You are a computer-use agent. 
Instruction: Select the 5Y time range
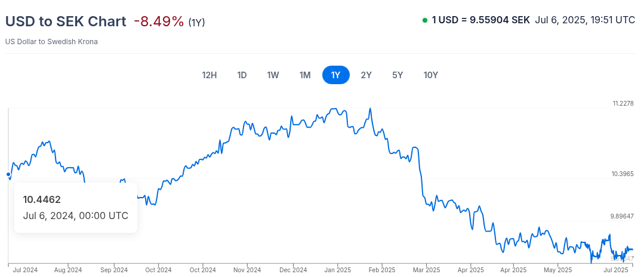pos(398,75)
